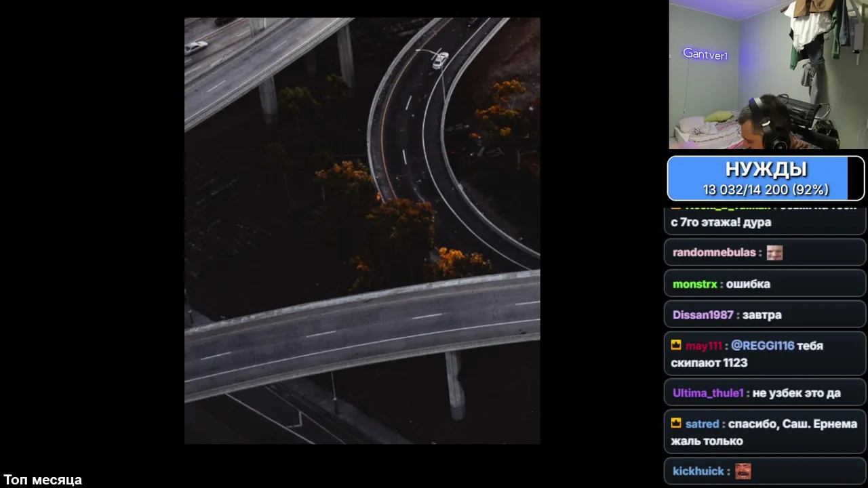Click the kickhuick username in chat
This screenshot has width=868, height=488.
point(698,471)
